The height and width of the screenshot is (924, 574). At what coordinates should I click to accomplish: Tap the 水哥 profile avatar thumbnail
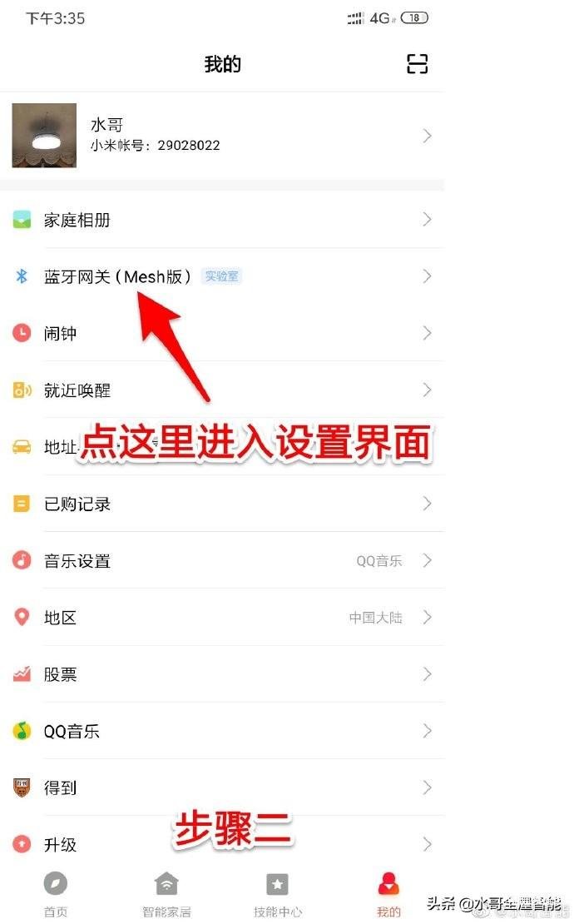(x=44, y=136)
